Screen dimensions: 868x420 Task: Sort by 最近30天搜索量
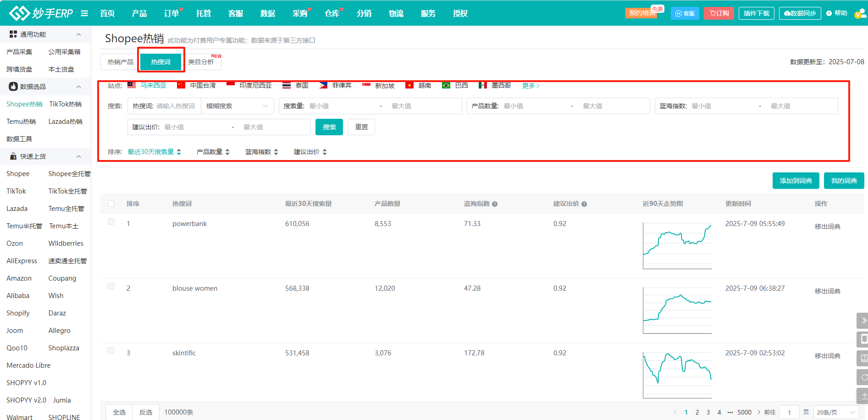[155, 152]
